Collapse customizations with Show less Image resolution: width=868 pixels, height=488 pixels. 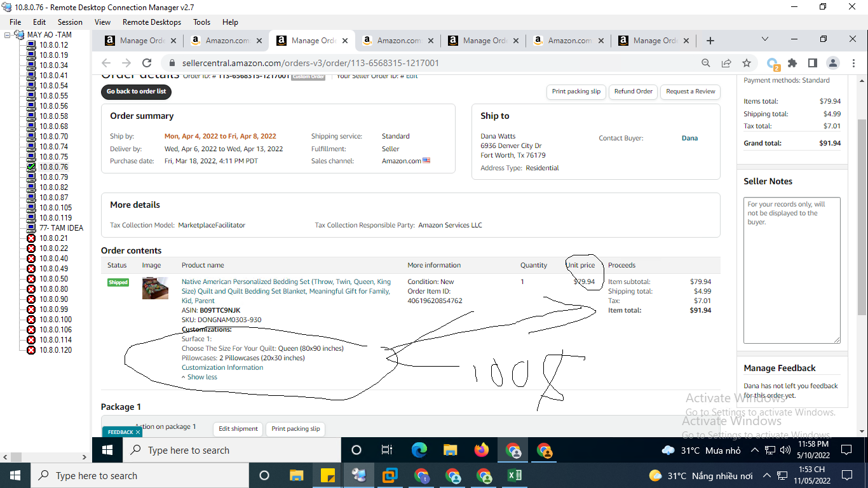[200, 377]
